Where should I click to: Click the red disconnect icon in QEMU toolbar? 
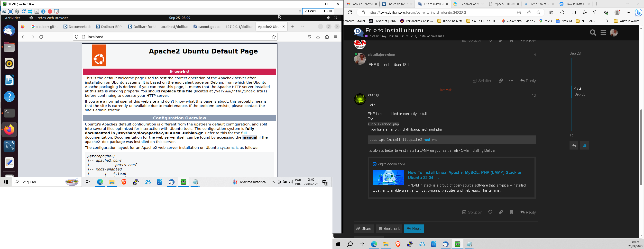pos(50,11)
